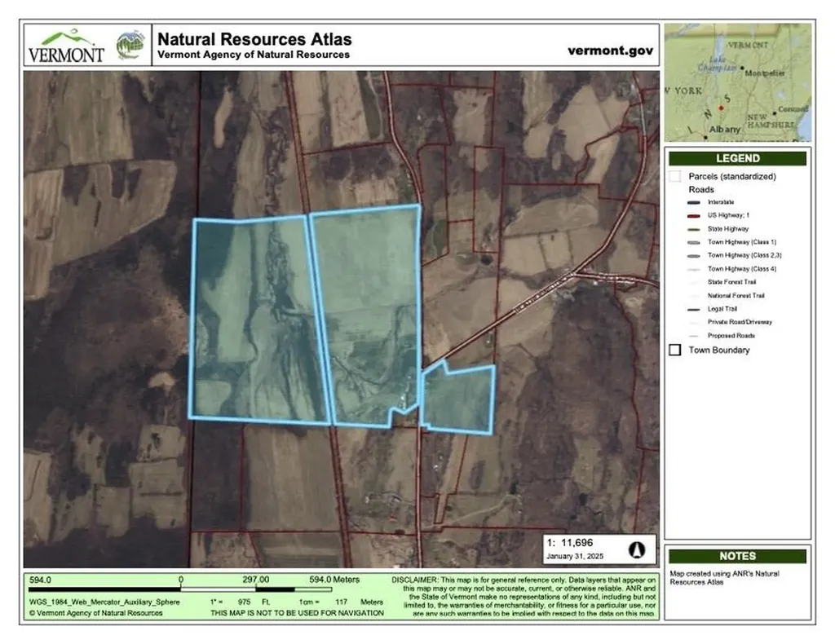Click the vermont.gov link in header
This screenshot has height=644, width=835.
coord(610,51)
